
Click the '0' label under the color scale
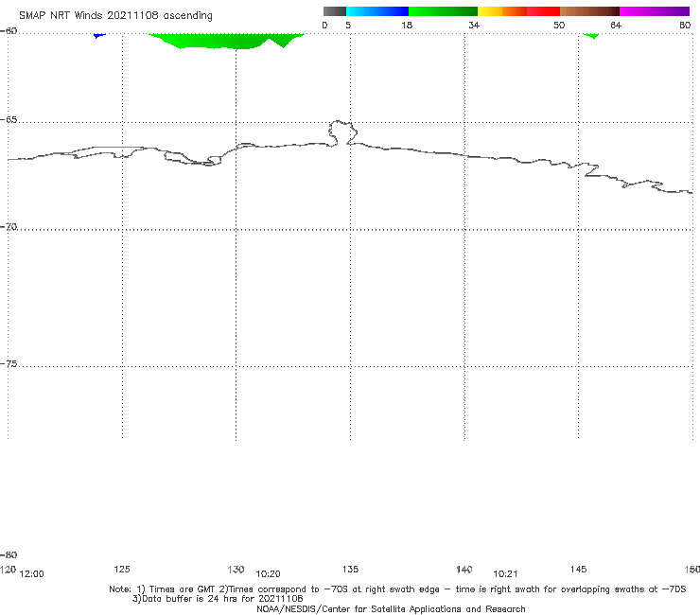tap(325, 25)
